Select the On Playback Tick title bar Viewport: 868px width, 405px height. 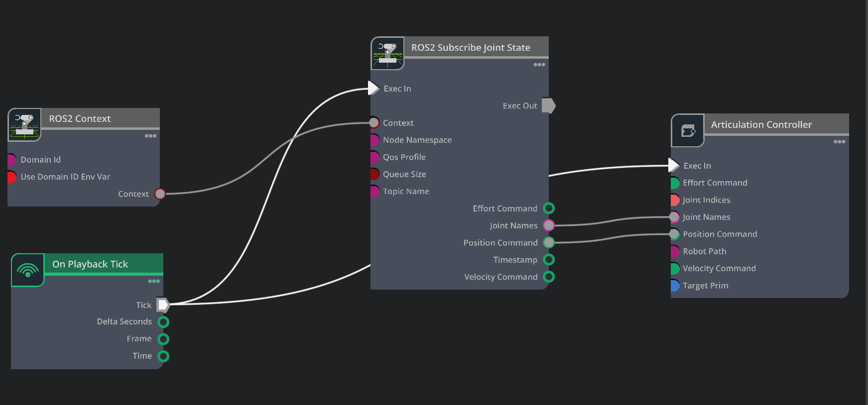(104, 264)
